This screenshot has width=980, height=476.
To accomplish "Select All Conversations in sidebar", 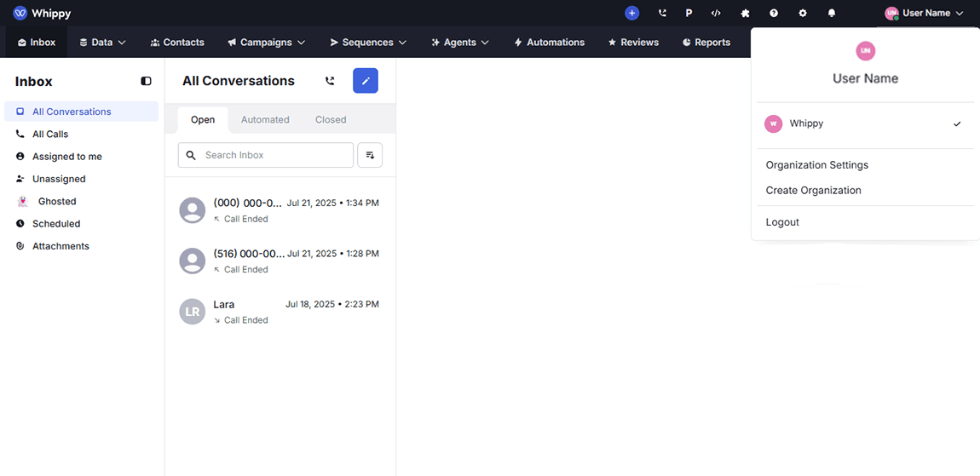I will tap(81, 112).
